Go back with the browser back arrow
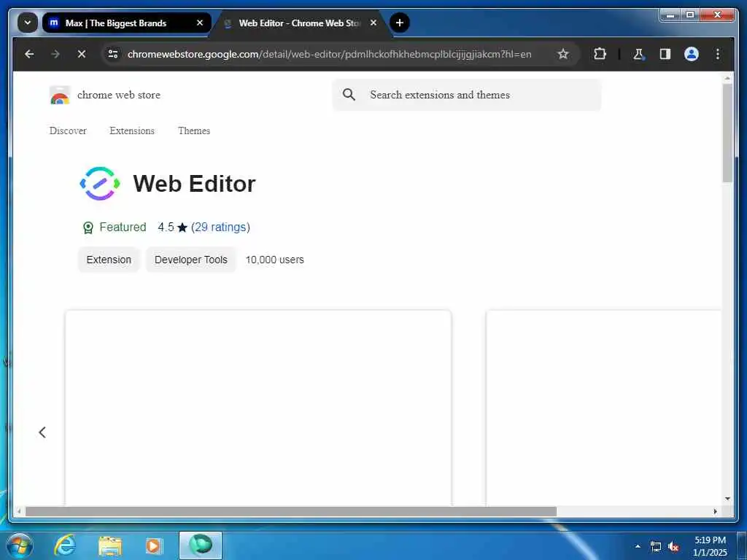747x560 pixels. (29, 54)
